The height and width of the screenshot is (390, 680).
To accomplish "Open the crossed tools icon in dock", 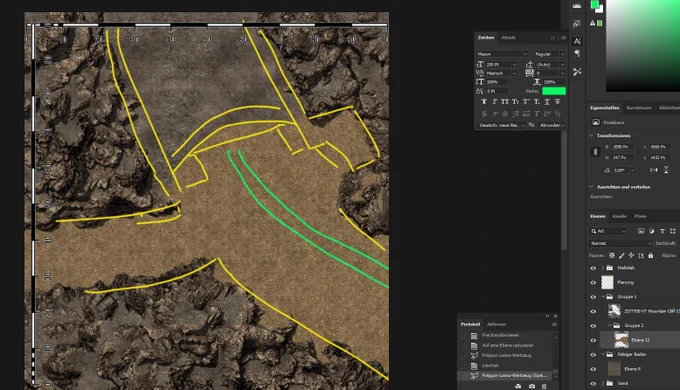I will coord(577,72).
